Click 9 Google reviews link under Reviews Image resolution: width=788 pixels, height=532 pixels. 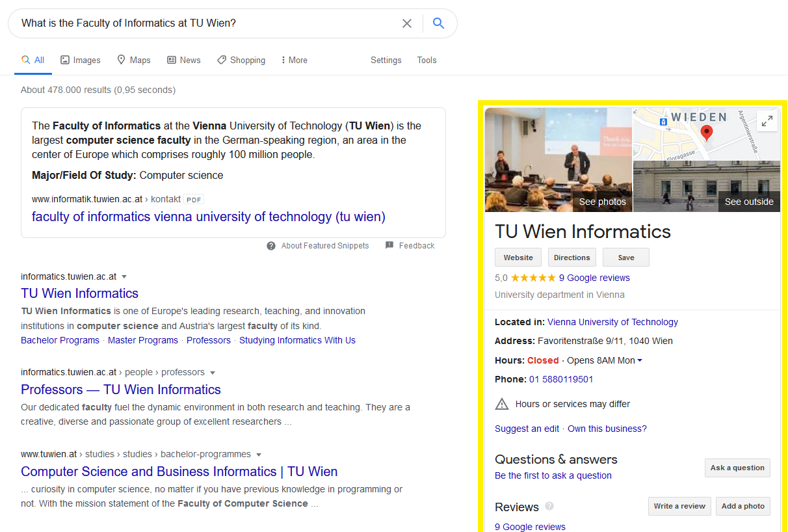click(x=530, y=527)
